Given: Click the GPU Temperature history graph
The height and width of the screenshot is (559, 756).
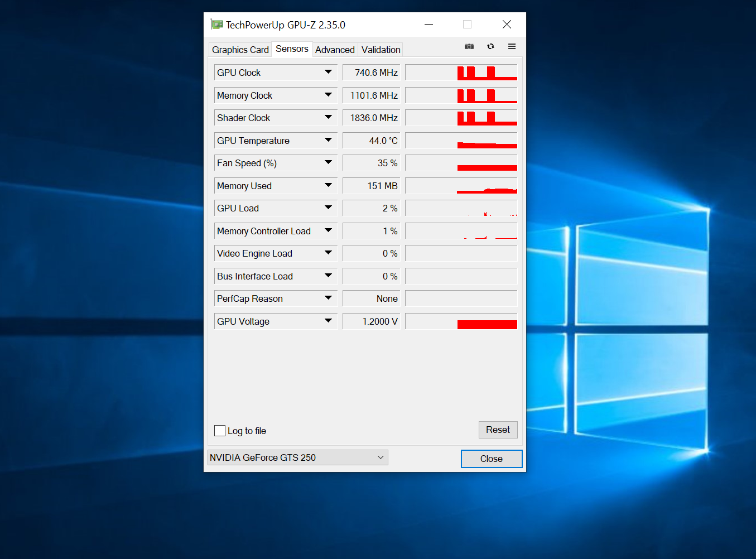Looking at the screenshot, I should click(x=461, y=141).
